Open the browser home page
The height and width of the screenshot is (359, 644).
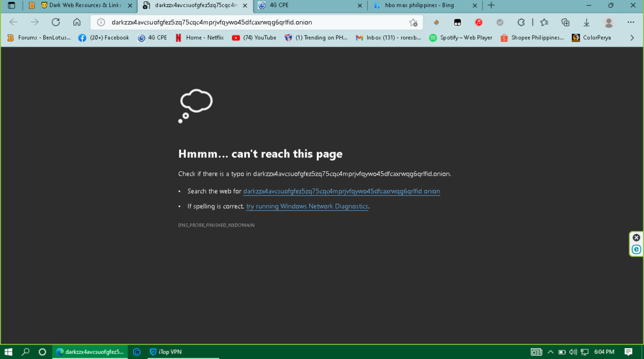(x=77, y=22)
